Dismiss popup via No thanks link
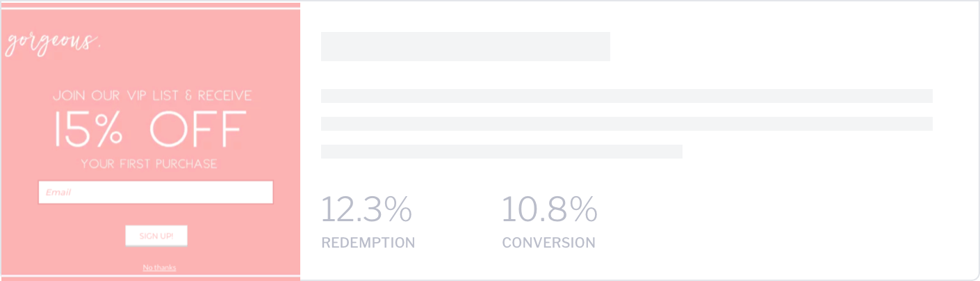This screenshot has height=281, width=980. (159, 268)
